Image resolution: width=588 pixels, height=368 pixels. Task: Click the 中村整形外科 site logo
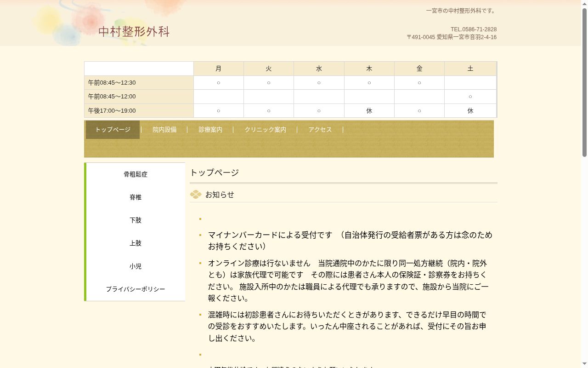click(134, 31)
